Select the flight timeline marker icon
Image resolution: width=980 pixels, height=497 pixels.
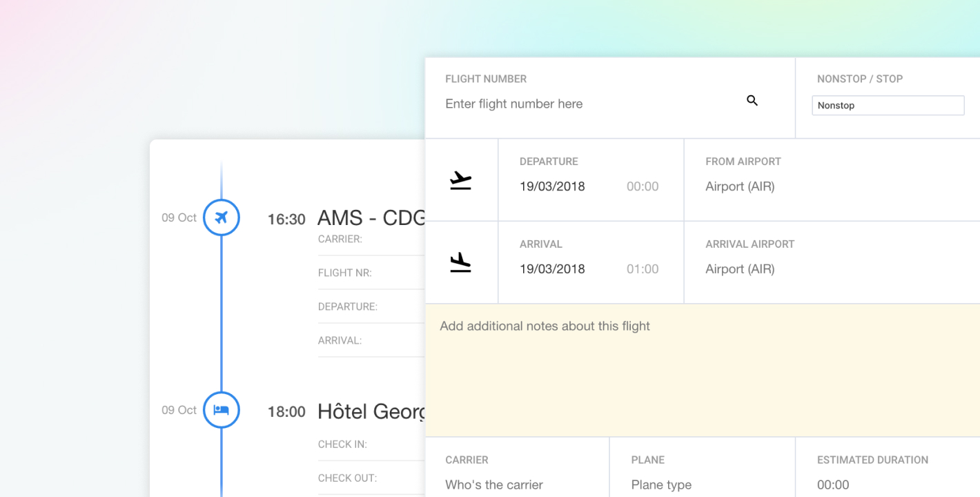point(221,217)
